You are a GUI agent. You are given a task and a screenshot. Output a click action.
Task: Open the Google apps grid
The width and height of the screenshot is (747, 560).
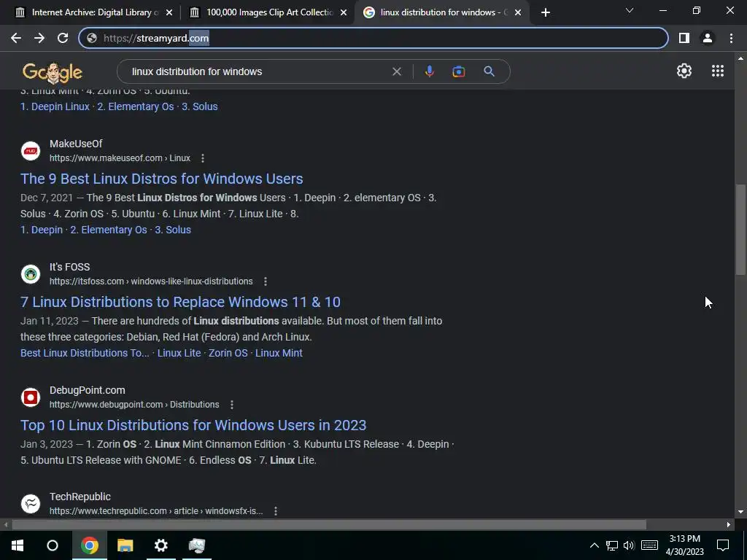point(718,71)
